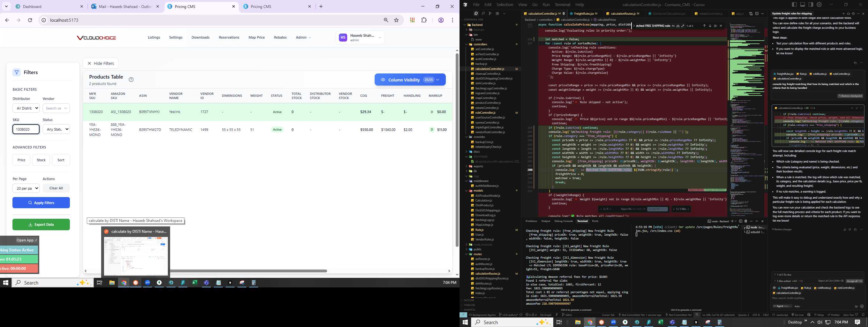Toggle Match Case in find widget
This screenshot has width=868, height=327.
[673, 26]
